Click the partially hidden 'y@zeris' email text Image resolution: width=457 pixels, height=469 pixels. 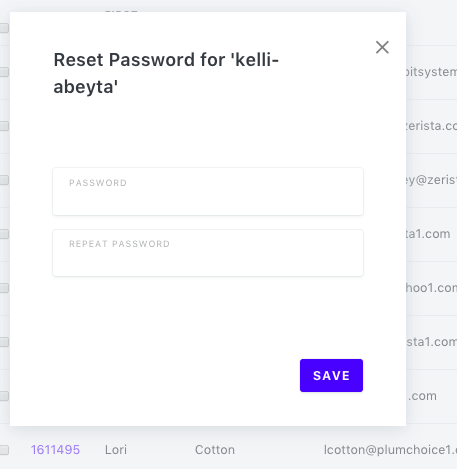pyautogui.click(x=431, y=180)
